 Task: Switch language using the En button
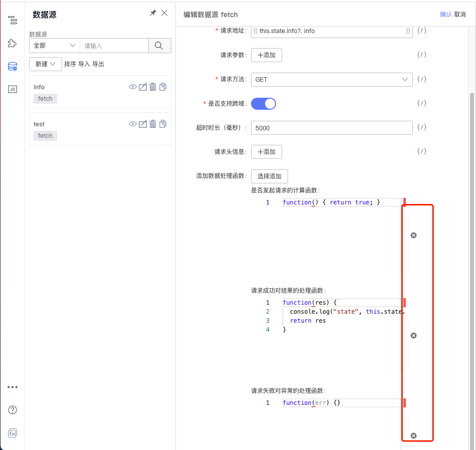point(13,432)
